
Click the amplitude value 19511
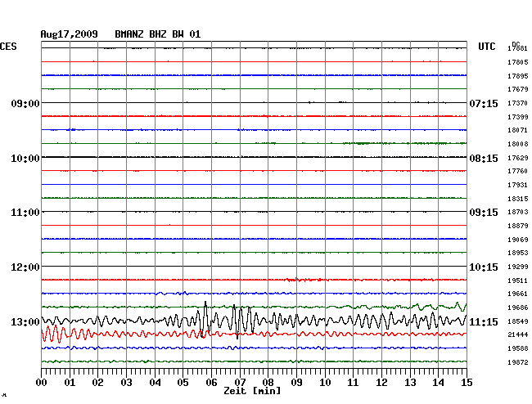point(518,281)
